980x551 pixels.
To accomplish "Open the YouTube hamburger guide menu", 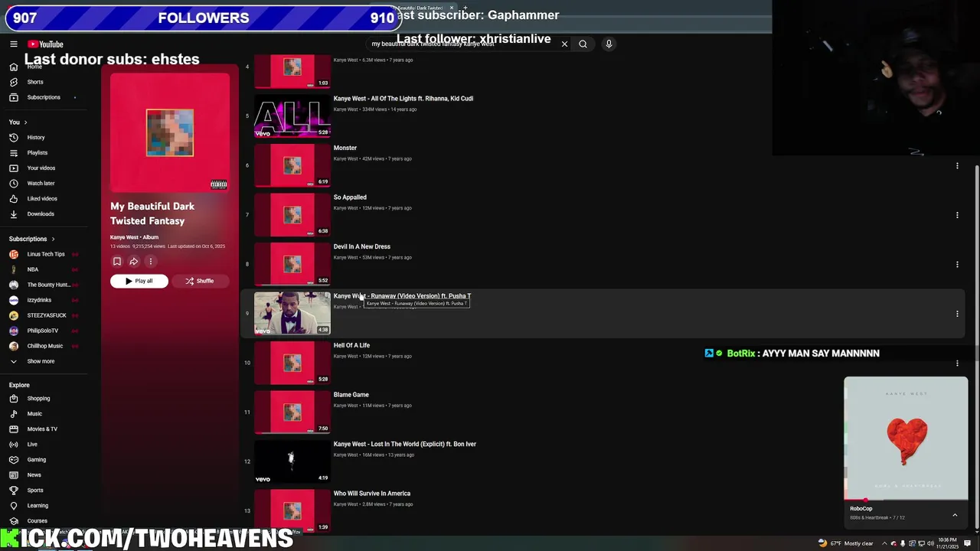I will point(13,44).
